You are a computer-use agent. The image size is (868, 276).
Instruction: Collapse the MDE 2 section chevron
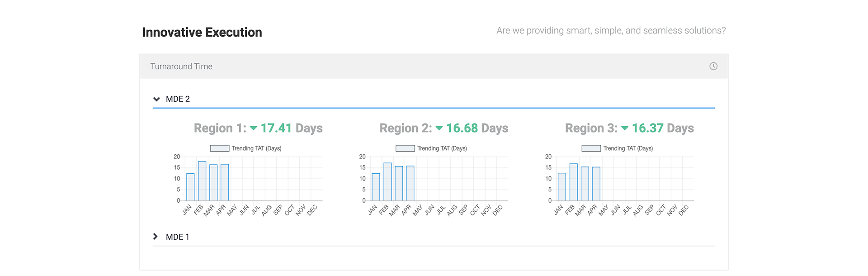(x=156, y=99)
